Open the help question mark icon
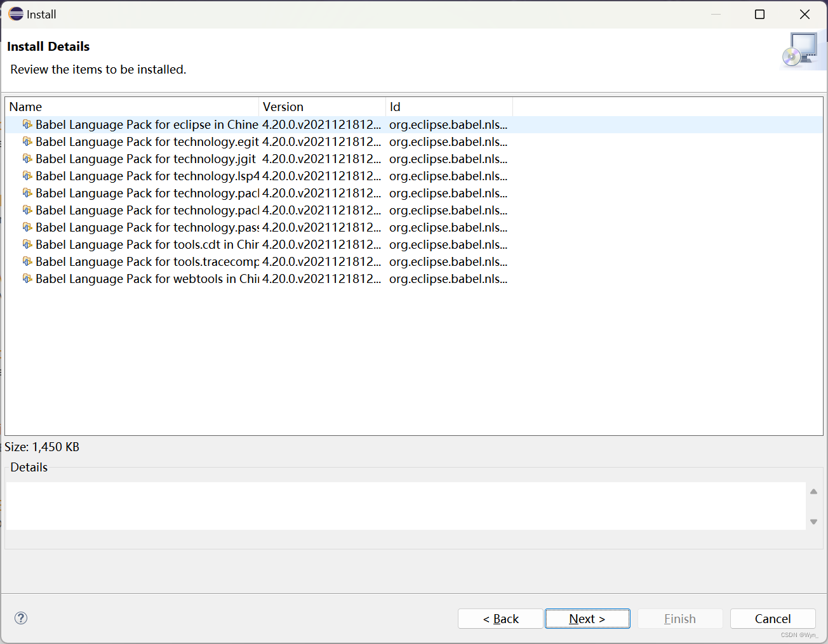This screenshot has height=644, width=828. pos(21,618)
